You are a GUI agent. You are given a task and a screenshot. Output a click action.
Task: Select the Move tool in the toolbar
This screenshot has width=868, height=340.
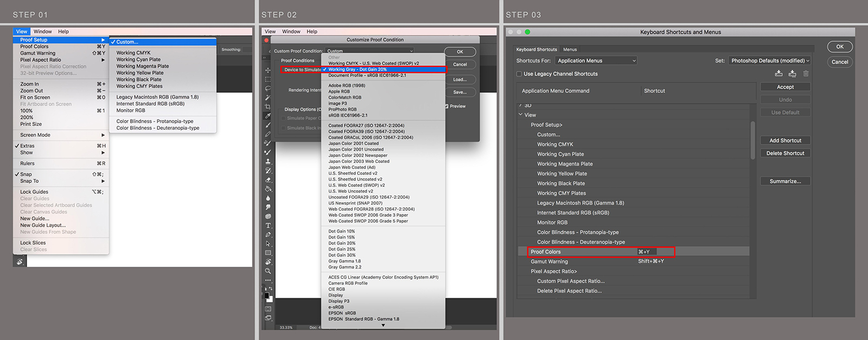268,70
